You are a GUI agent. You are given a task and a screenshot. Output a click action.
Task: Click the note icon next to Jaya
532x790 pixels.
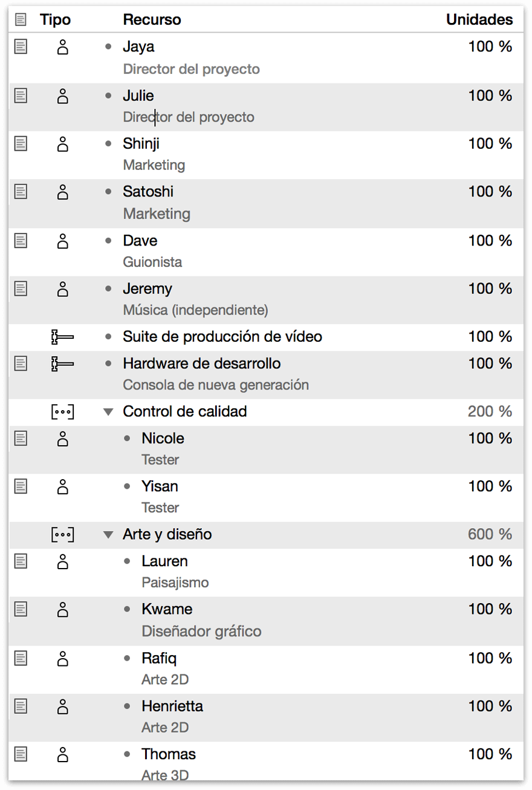[x=19, y=47]
